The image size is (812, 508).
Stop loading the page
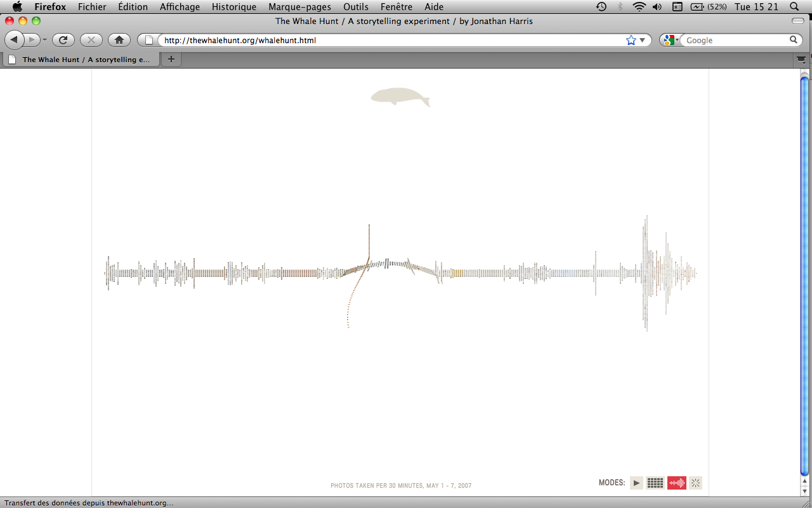[x=91, y=40]
